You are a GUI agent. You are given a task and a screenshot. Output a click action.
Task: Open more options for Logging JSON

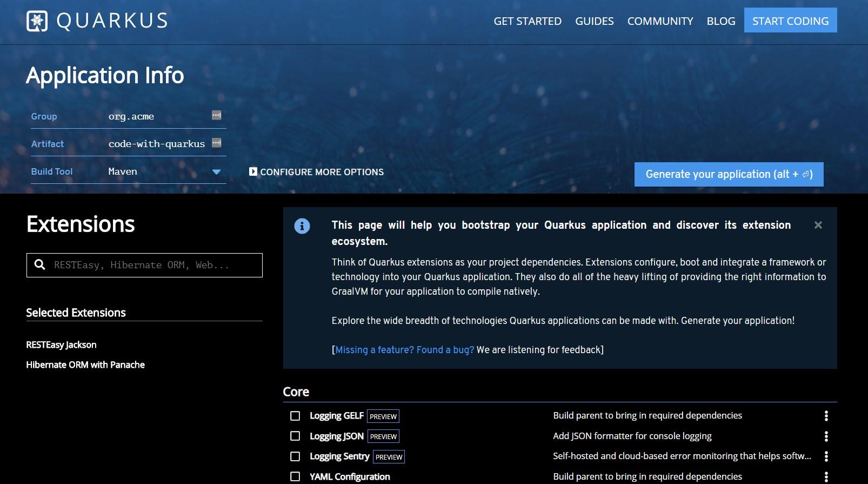point(826,436)
